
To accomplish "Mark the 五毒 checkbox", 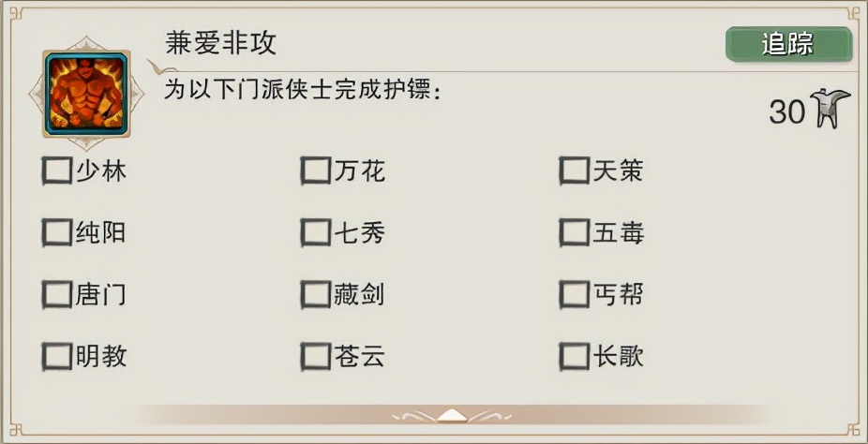I will coord(574,232).
